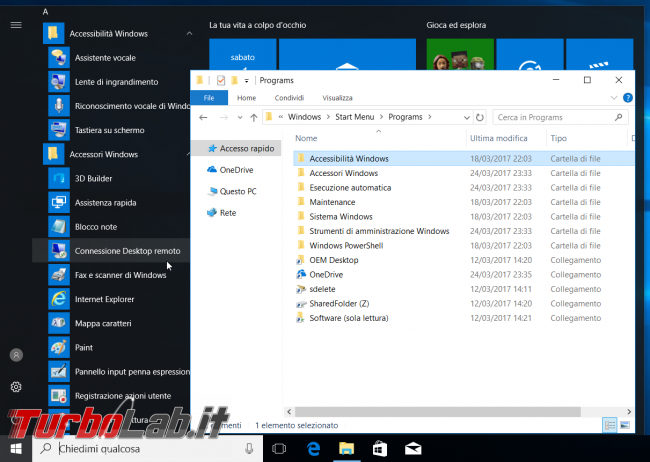Viewport: 650px width, 462px height.
Task: Launch Paint from Start menu
Action: pos(119,347)
